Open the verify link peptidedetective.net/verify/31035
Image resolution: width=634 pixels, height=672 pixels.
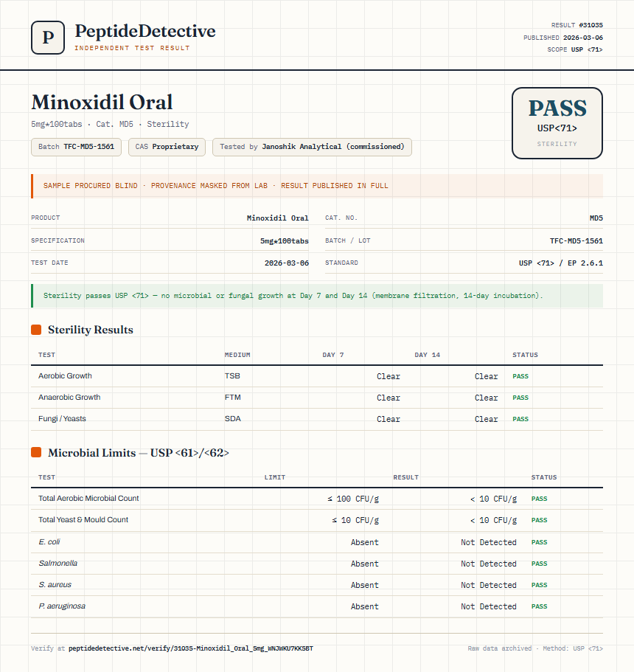(191, 648)
